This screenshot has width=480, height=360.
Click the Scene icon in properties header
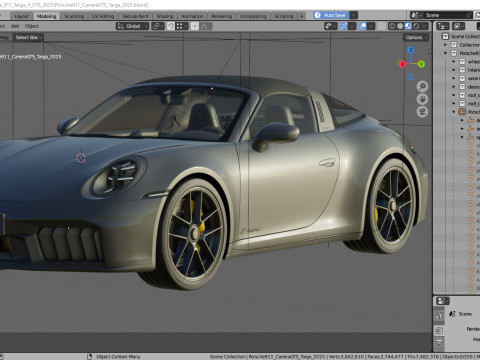(x=452, y=314)
